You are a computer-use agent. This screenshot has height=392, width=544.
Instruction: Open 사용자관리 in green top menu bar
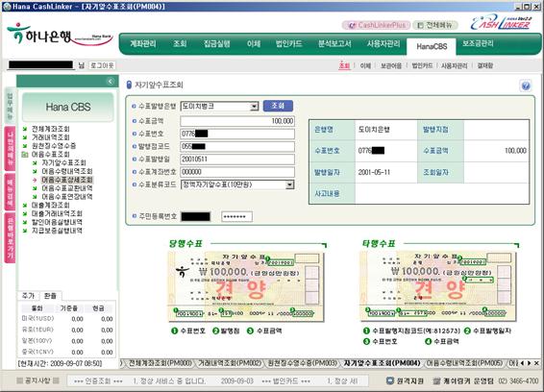383,43
